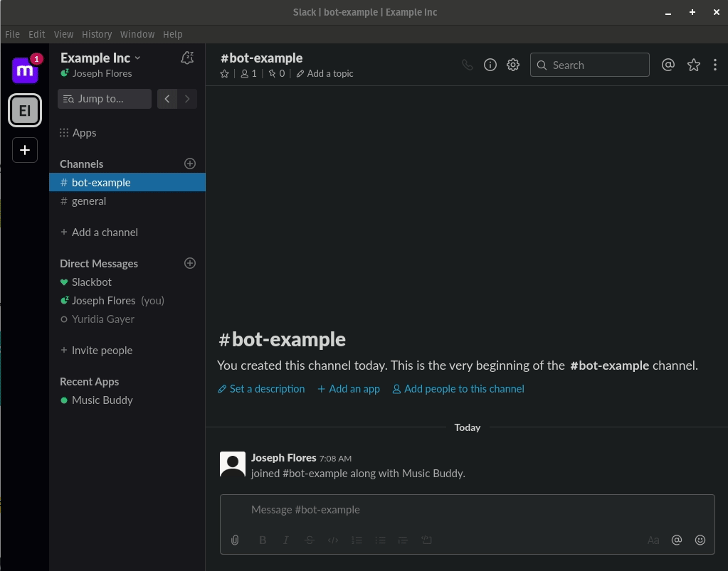Click the Add an app link
Screen dimensions: 728x571
point(349,389)
